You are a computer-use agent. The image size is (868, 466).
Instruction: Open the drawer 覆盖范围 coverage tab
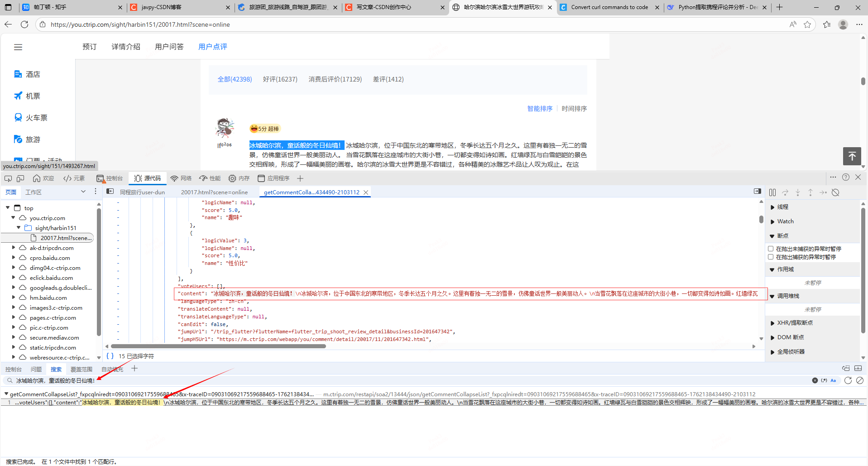click(82, 369)
